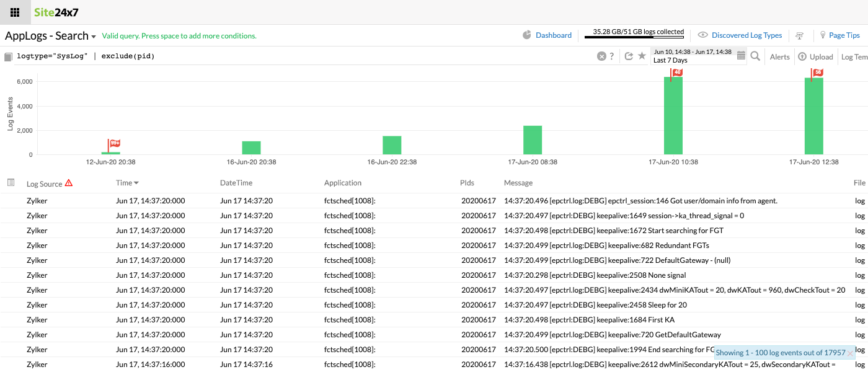Run search with magnifying glass icon

tap(755, 56)
